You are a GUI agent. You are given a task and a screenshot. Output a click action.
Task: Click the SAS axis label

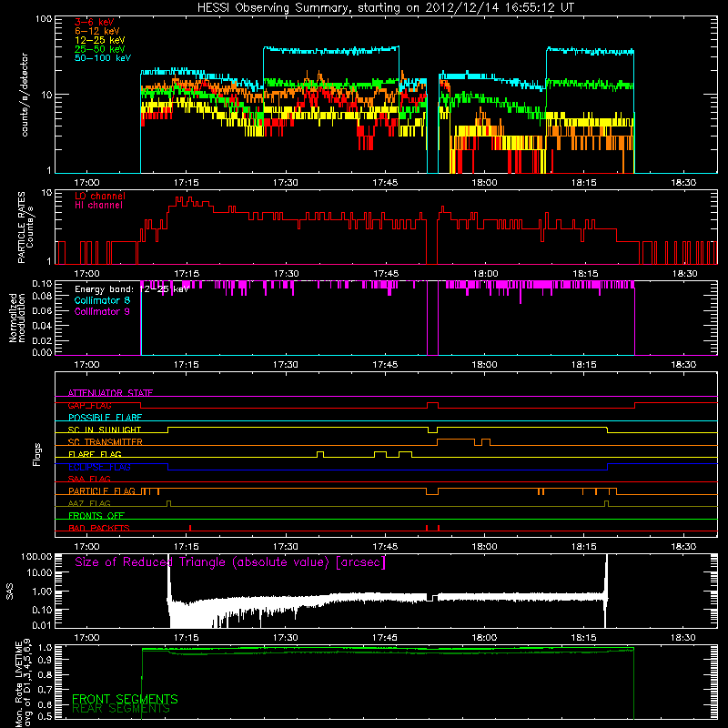pos(9,591)
